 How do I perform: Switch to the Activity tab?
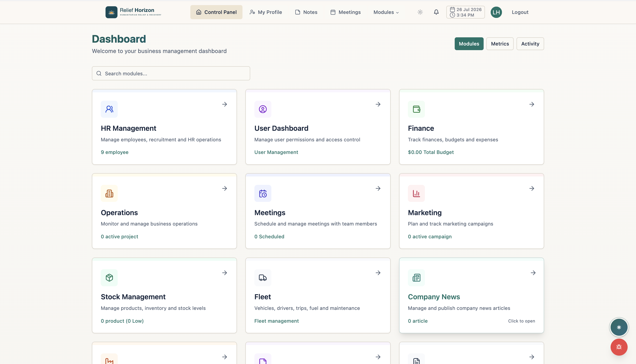pyautogui.click(x=530, y=44)
